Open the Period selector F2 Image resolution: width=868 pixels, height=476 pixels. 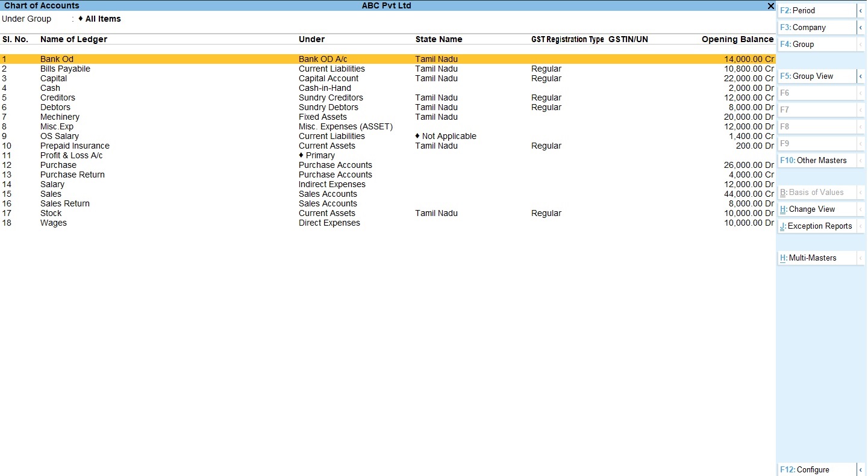(813, 10)
